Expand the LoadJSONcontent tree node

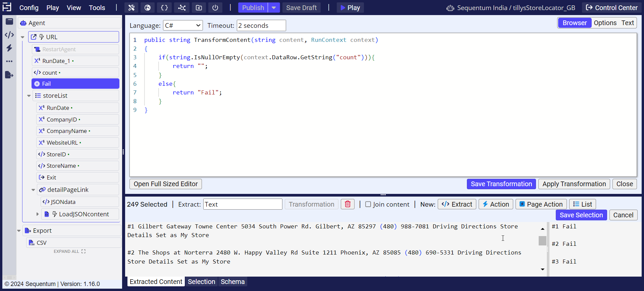(x=38, y=214)
